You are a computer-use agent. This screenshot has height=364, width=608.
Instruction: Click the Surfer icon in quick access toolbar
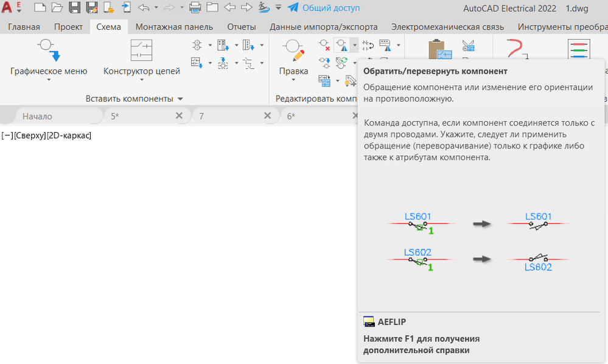(264, 7)
